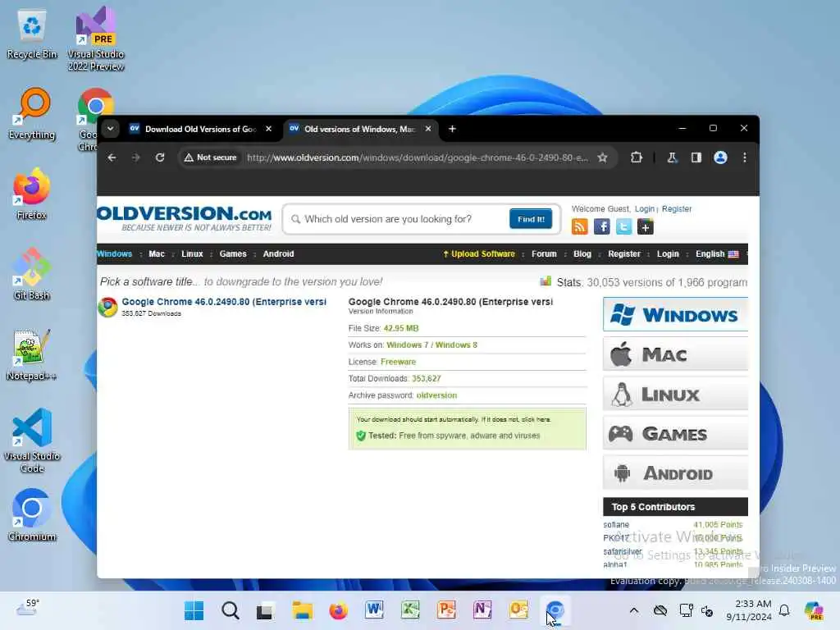This screenshot has width=840, height=630.
Task: Open Mac menu in site navigation
Action: pyautogui.click(x=157, y=254)
